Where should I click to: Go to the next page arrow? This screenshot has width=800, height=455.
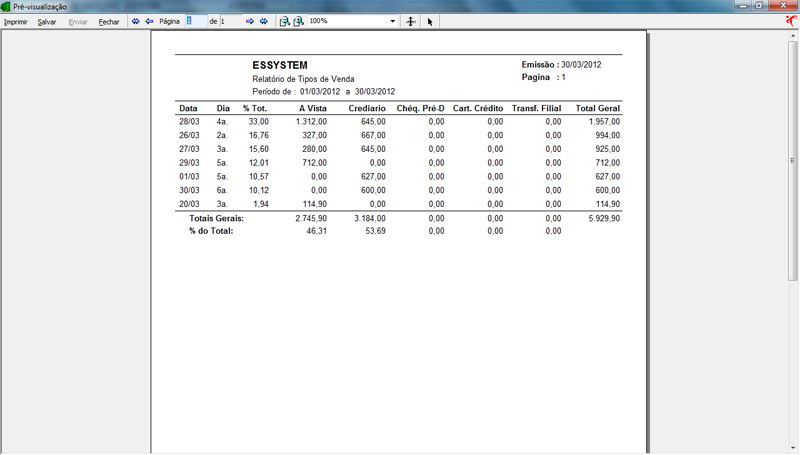(x=250, y=21)
